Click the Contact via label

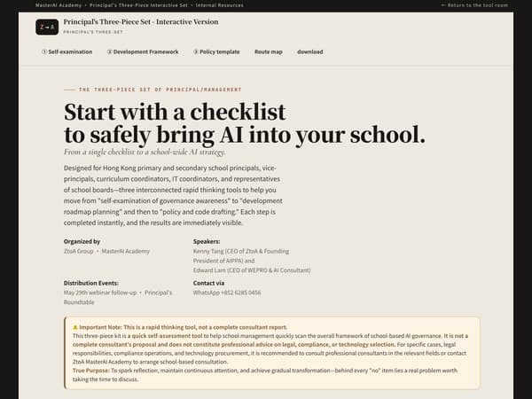coord(208,283)
